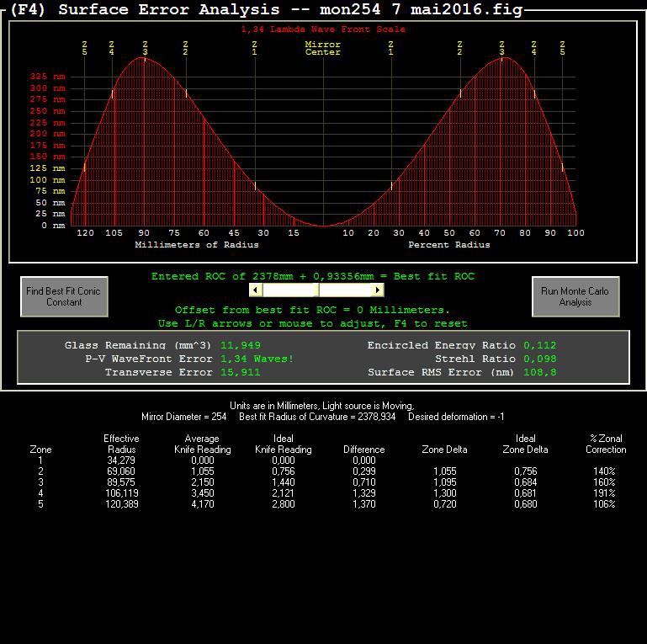Click the Ideal Zone Delta column header

tap(525, 444)
